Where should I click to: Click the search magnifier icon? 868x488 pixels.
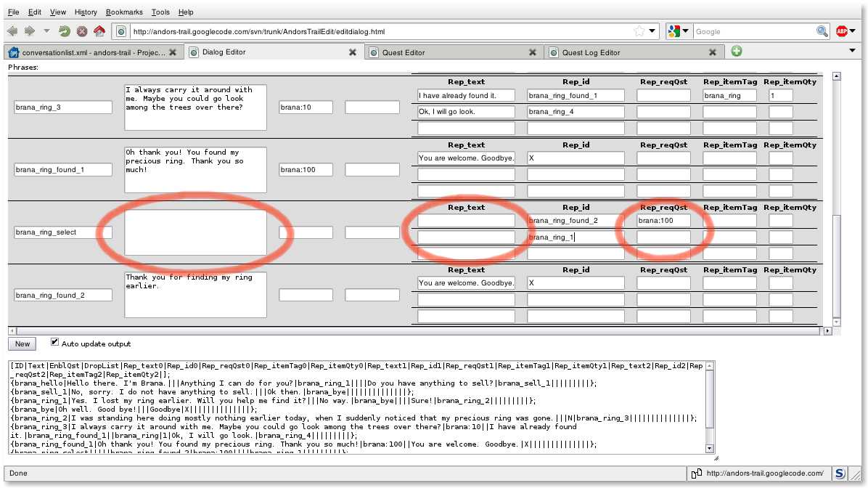(x=822, y=31)
